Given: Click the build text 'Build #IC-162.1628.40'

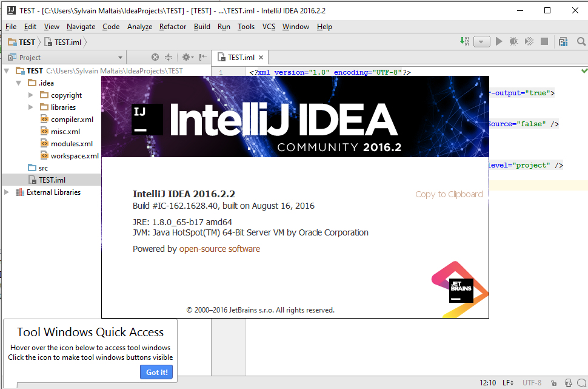Looking at the screenshot, I should (x=176, y=205).
